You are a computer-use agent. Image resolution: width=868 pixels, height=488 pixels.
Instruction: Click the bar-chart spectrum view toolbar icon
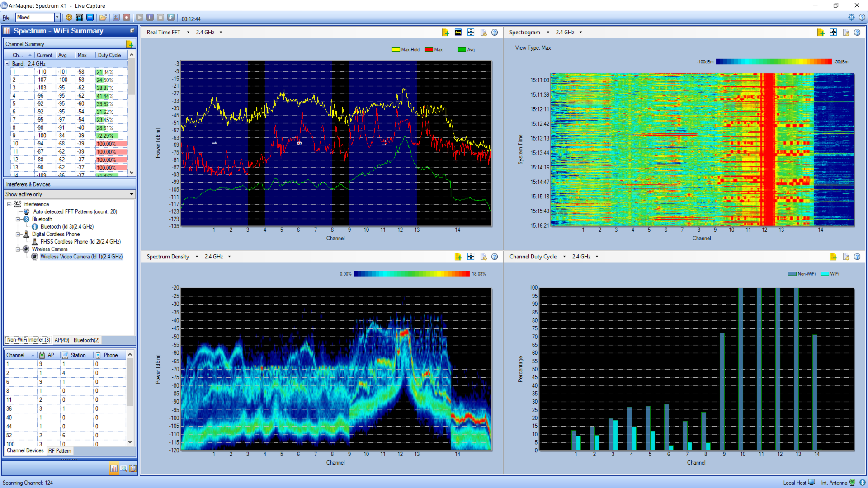(80, 18)
